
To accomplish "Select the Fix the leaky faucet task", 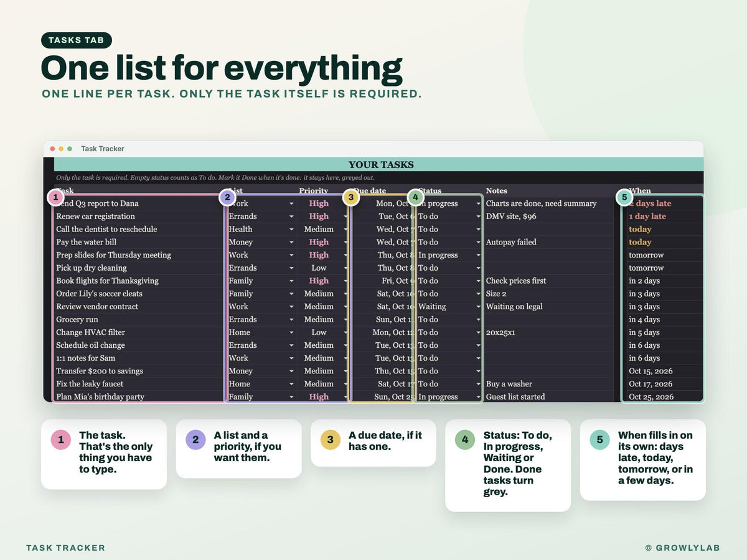I will pyautogui.click(x=139, y=384).
